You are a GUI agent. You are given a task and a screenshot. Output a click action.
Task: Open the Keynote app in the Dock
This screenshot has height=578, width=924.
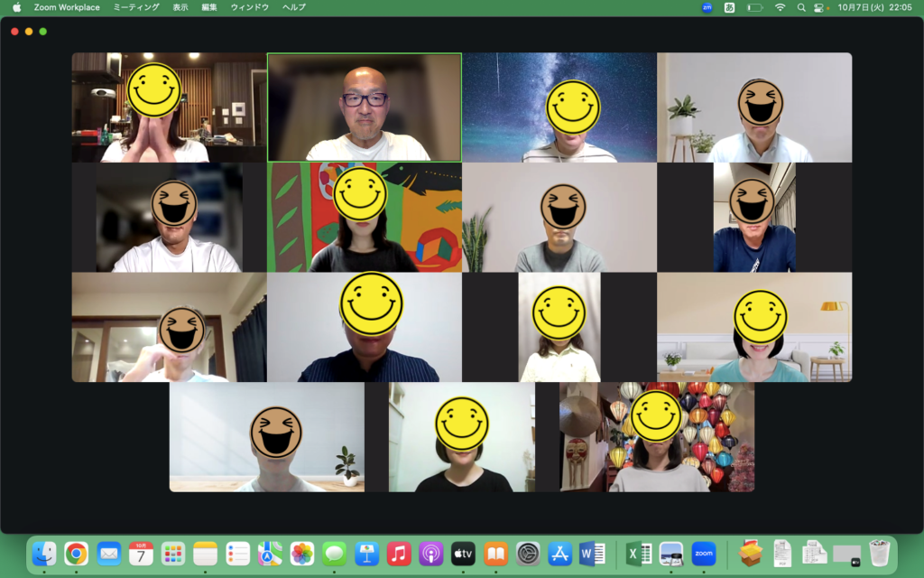click(x=366, y=553)
